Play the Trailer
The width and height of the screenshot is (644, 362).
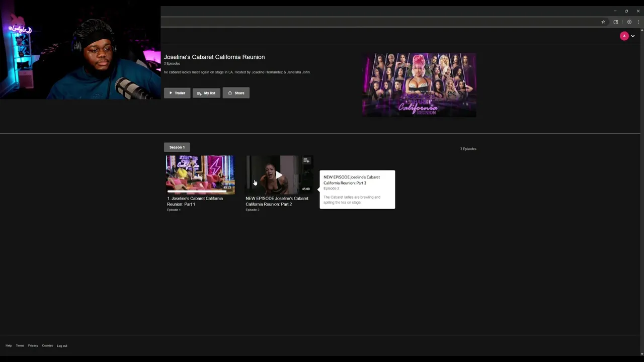177,93
